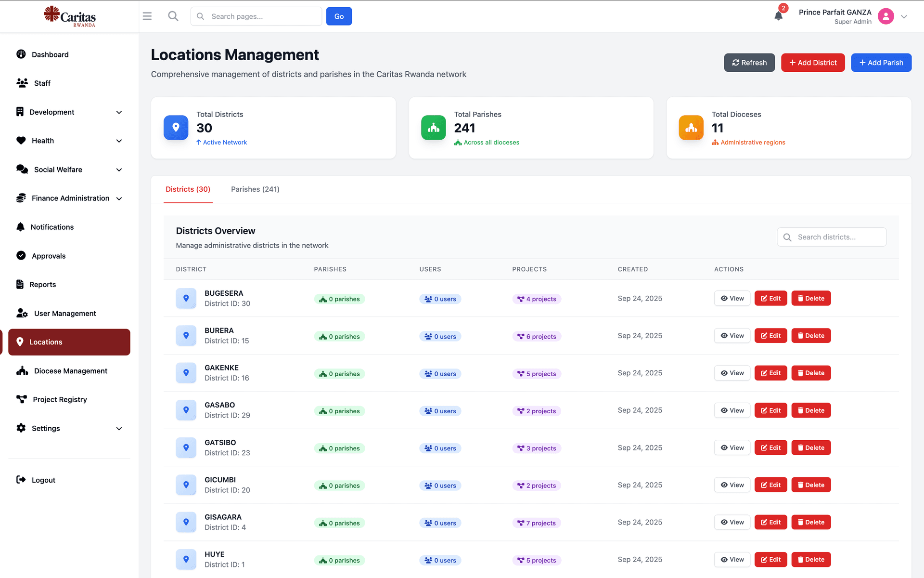Viewport: 924px width, 578px height.
Task: Expand the Social Welfare sidebar menu
Action: pyautogui.click(x=69, y=170)
